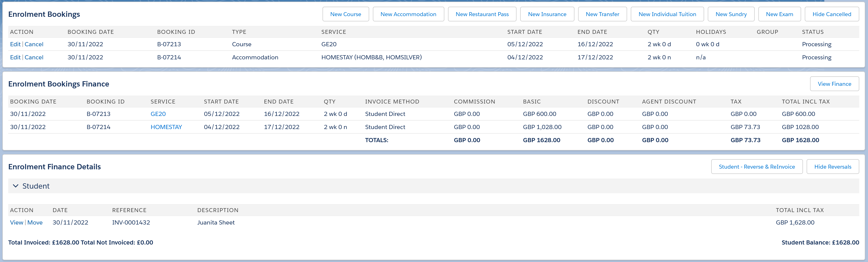
Task: Click Student - Reverse & ReInvoice
Action: pos(757,167)
